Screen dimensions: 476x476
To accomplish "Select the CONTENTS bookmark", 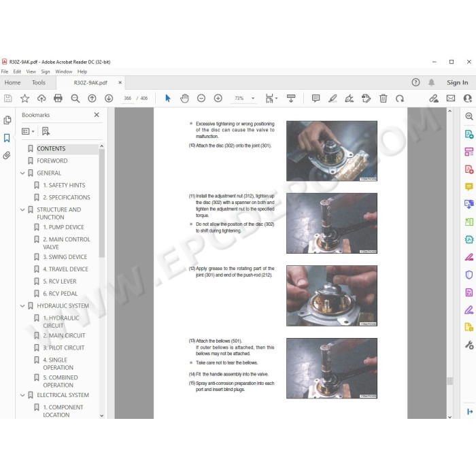I will [x=51, y=149].
